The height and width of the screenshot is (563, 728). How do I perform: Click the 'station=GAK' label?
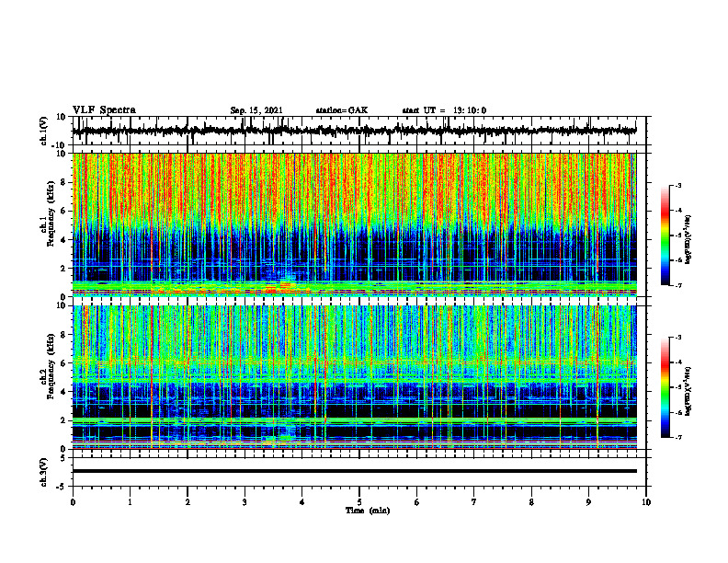point(342,110)
